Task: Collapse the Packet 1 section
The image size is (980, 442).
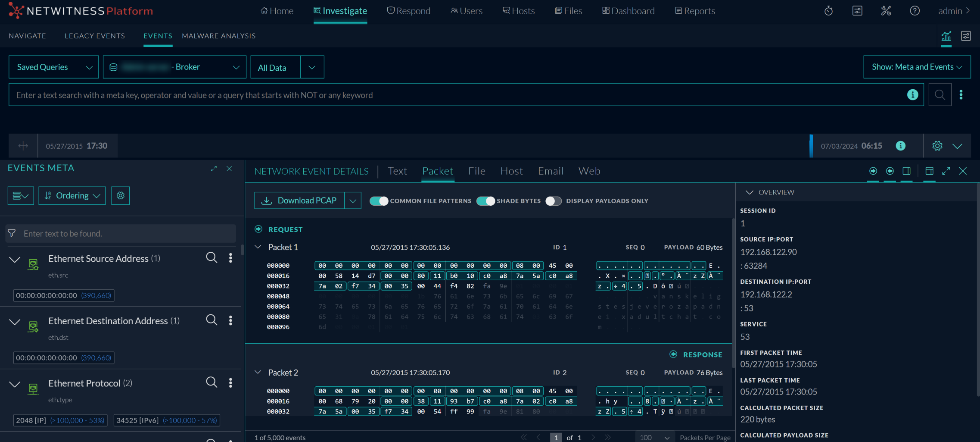Action: (258, 247)
